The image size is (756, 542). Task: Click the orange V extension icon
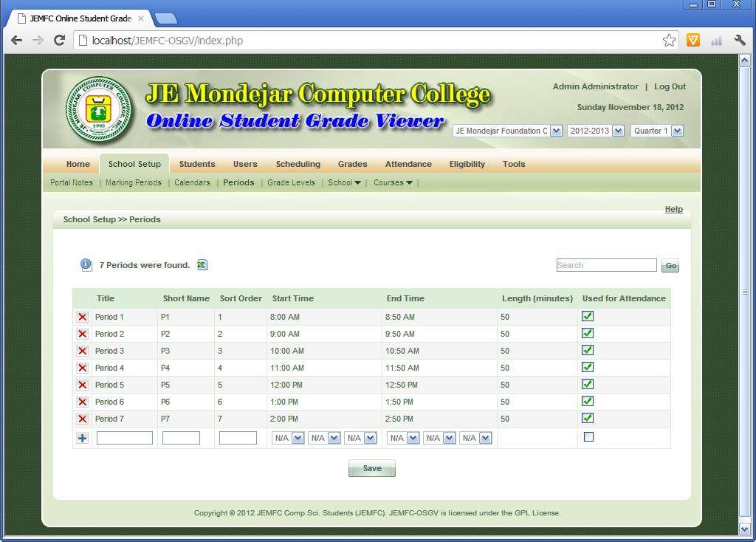(x=693, y=40)
